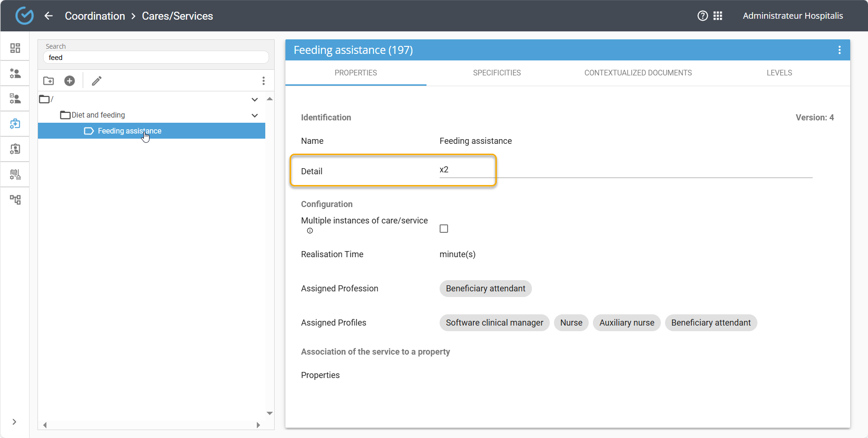Switch to the Specificities tab

(x=497, y=73)
